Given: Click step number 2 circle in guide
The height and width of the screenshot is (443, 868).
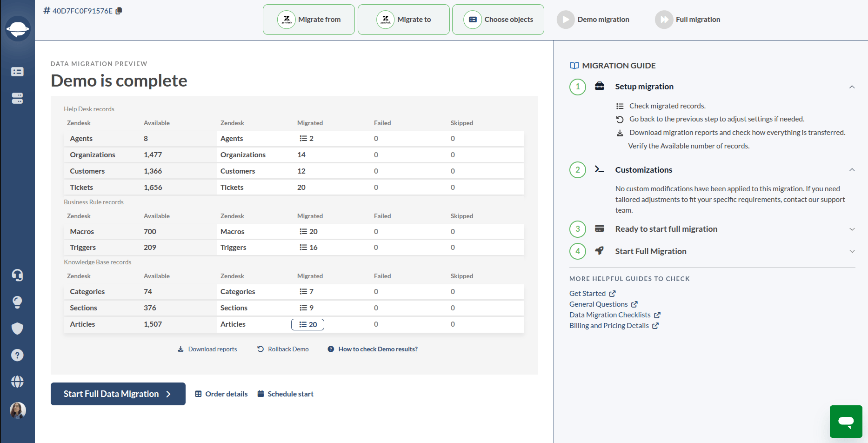Looking at the screenshot, I should point(578,170).
